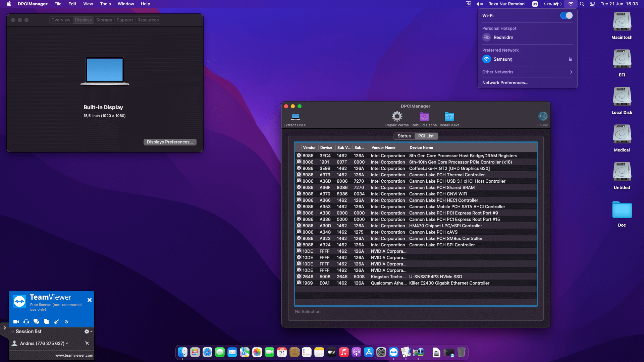Switch to the Status tab in DPCIManager
This screenshot has width=644, height=362.
tap(404, 136)
